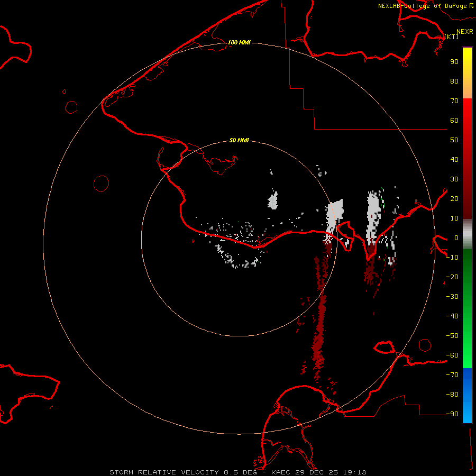476x476 pixels.
Task: Click the 50 NMI range ring label
Action: coord(239,140)
